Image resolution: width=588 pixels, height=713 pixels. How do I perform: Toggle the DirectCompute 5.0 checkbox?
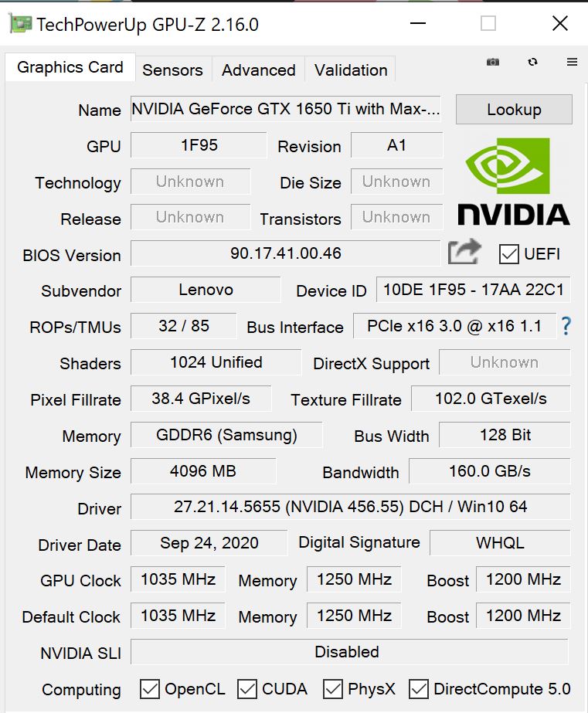pos(419,688)
